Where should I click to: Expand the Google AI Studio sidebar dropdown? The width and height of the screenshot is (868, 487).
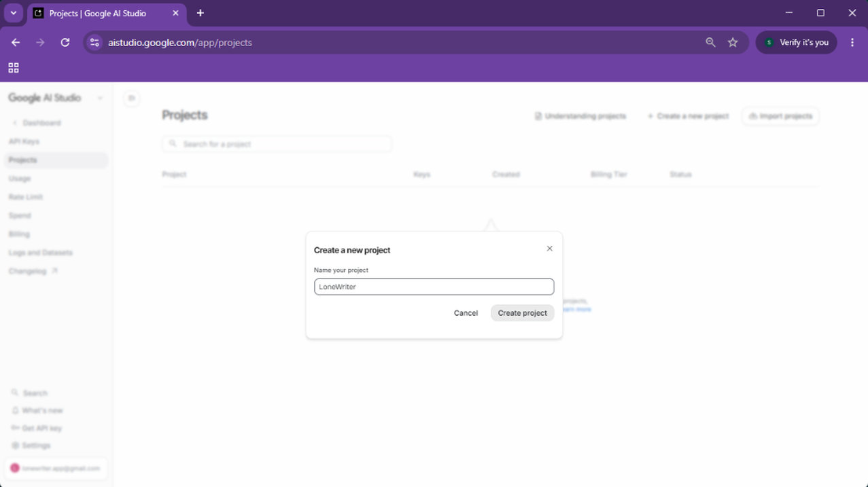pos(100,98)
